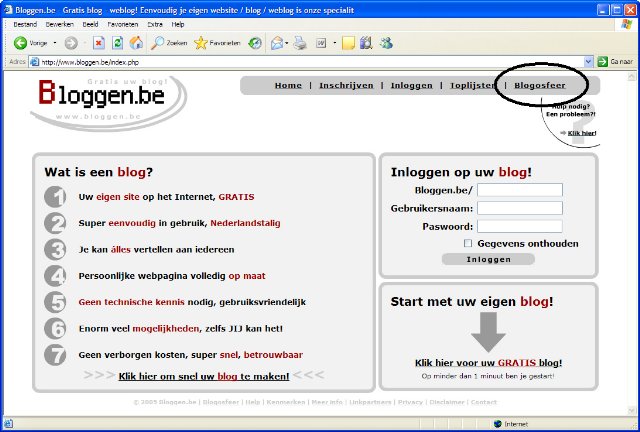Click the Print icon in the toolbar
Screen dimensions: 640x432
(299, 43)
